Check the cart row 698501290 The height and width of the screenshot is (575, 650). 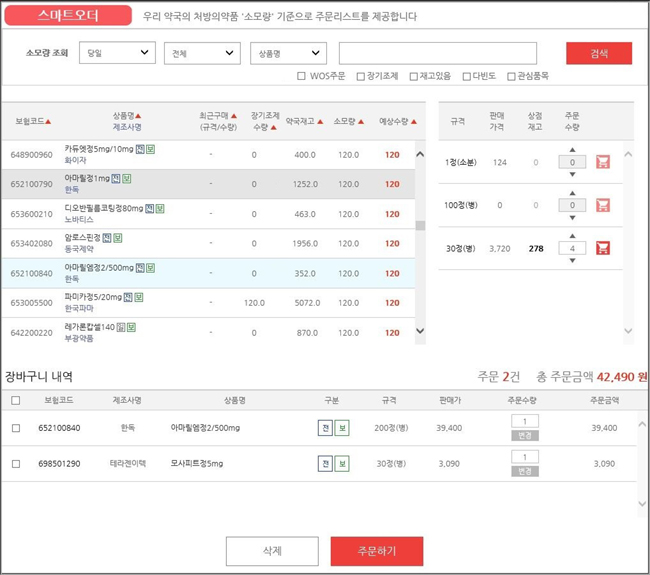click(16, 463)
